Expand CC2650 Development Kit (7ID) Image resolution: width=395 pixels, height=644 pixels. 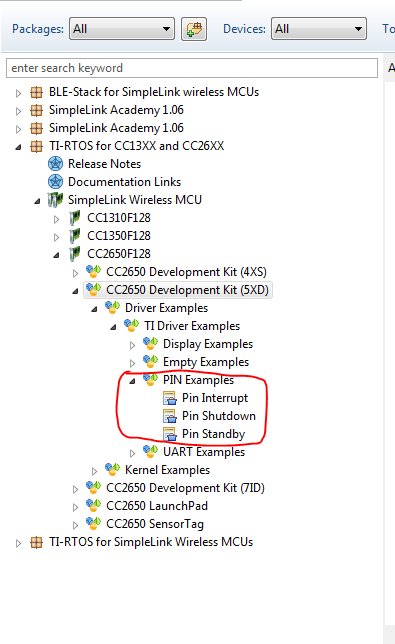click(75, 489)
